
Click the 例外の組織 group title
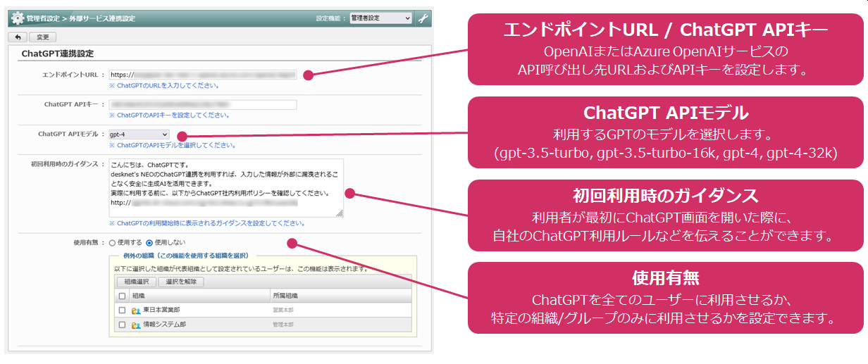pyautogui.click(x=186, y=256)
